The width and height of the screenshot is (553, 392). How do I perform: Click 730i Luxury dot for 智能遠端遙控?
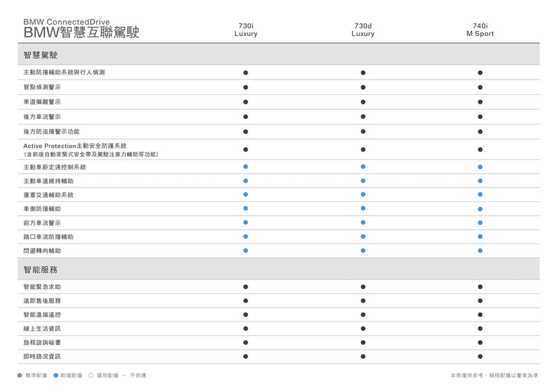[245, 315]
